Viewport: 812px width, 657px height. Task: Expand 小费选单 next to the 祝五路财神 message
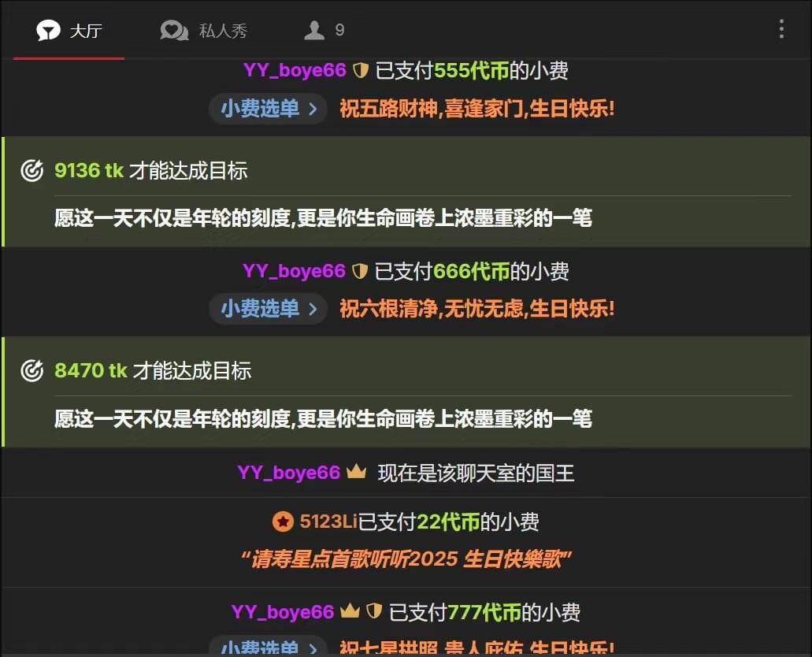[x=268, y=109]
